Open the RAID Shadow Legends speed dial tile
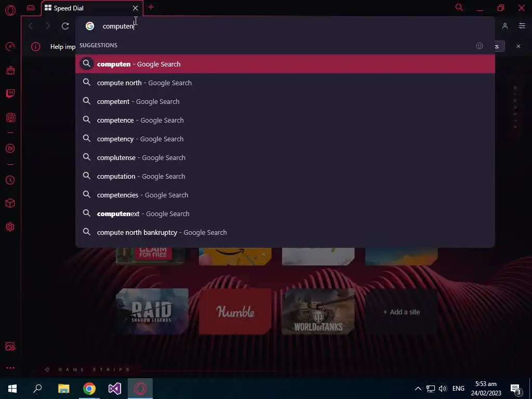This screenshot has height=399, width=532. pos(152,312)
